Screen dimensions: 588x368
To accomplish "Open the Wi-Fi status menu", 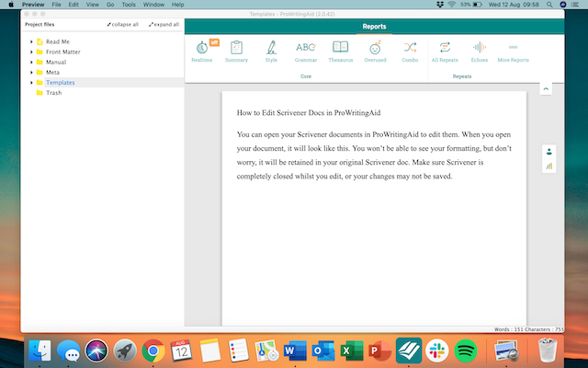I will click(x=451, y=5).
